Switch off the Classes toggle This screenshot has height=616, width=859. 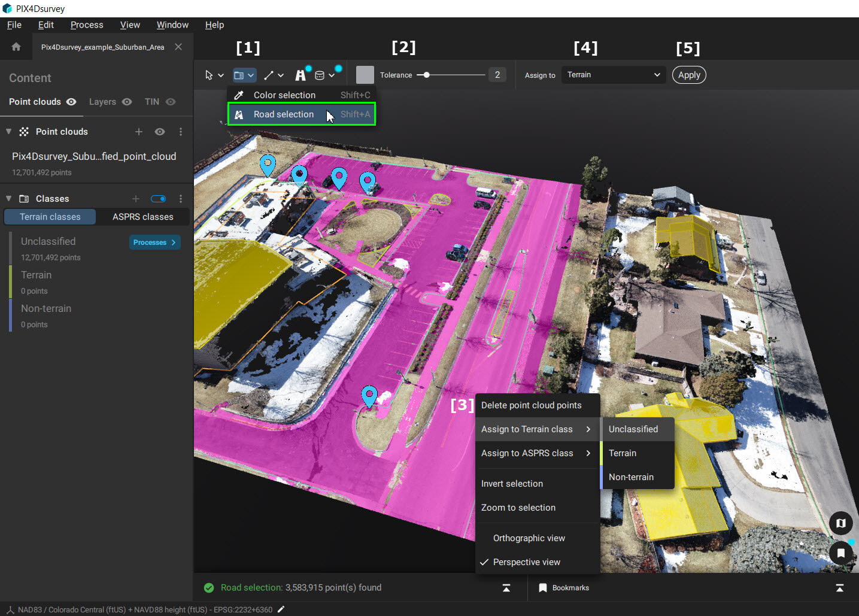pyautogui.click(x=159, y=199)
